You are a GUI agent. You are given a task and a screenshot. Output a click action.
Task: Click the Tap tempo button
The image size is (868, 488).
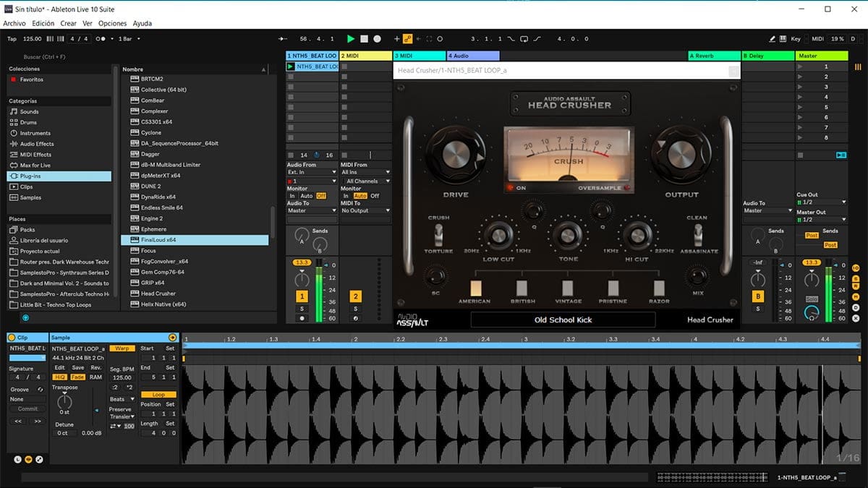coord(12,38)
